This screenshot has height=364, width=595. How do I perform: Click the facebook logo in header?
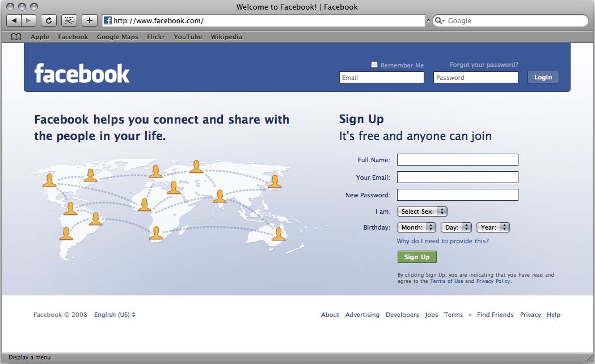point(82,73)
